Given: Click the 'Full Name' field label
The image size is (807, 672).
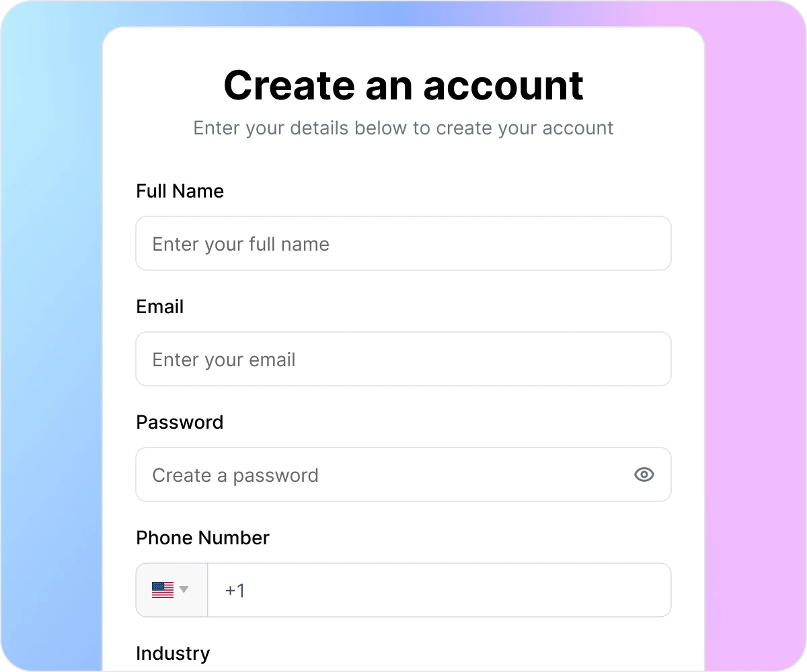Looking at the screenshot, I should click(x=180, y=191).
